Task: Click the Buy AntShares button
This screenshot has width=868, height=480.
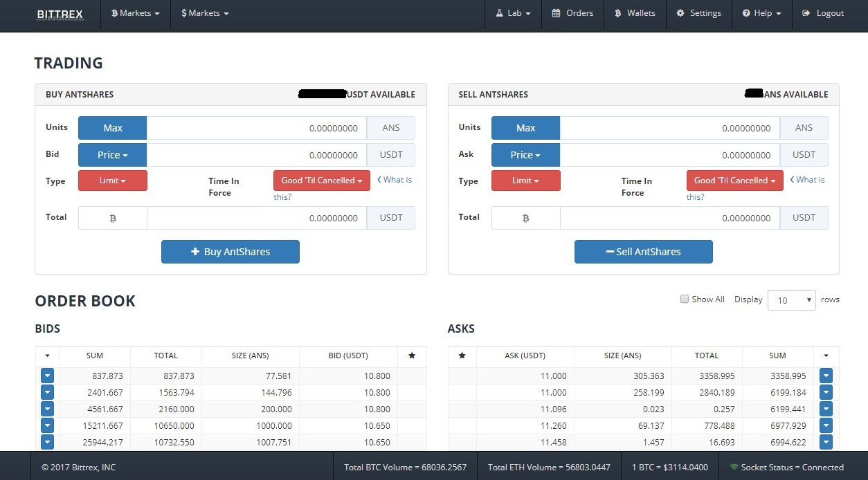Action: click(230, 252)
